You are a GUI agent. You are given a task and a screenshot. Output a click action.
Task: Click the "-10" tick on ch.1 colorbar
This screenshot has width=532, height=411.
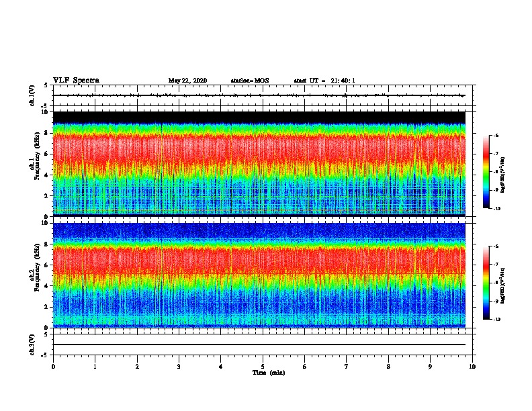pos(496,209)
